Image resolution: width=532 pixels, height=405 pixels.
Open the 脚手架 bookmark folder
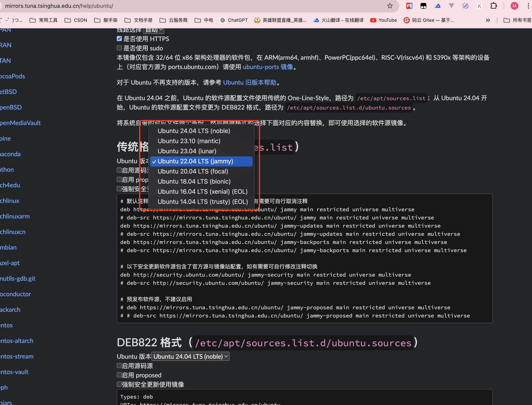coord(106,20)
